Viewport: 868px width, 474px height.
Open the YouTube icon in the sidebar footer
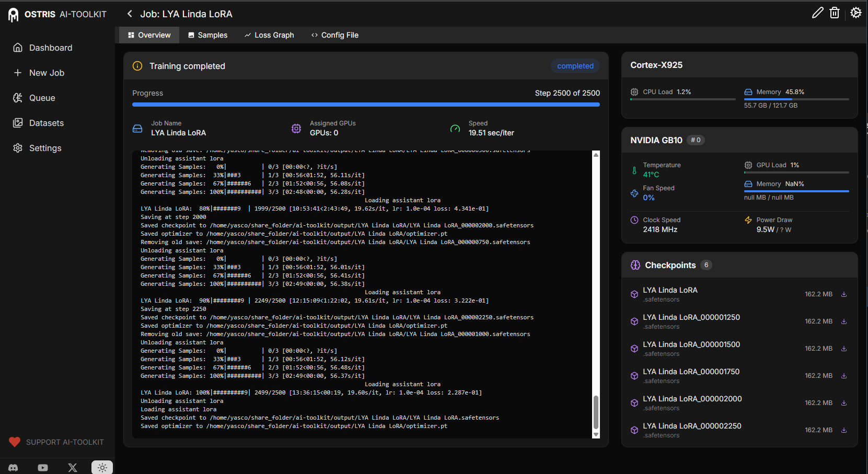point(43,468)
